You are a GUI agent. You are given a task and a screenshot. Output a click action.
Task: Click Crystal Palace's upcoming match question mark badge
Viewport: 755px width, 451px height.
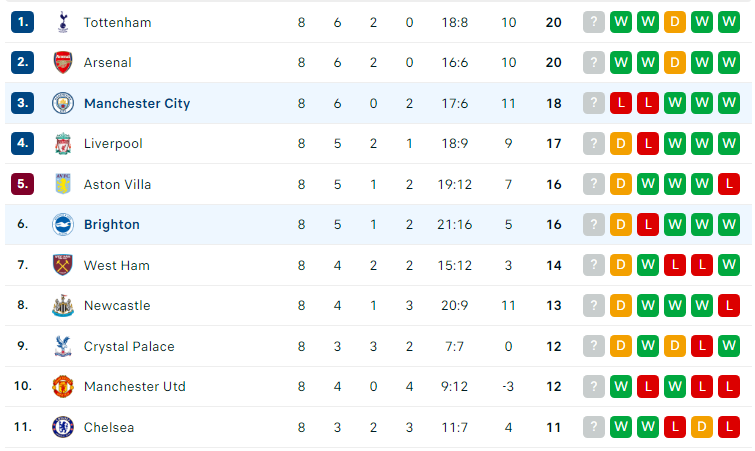click(593, 346)
